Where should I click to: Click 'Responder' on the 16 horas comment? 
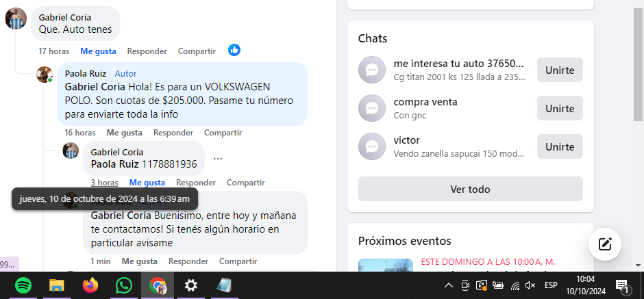pyautogui.click(x=173, y=133)
